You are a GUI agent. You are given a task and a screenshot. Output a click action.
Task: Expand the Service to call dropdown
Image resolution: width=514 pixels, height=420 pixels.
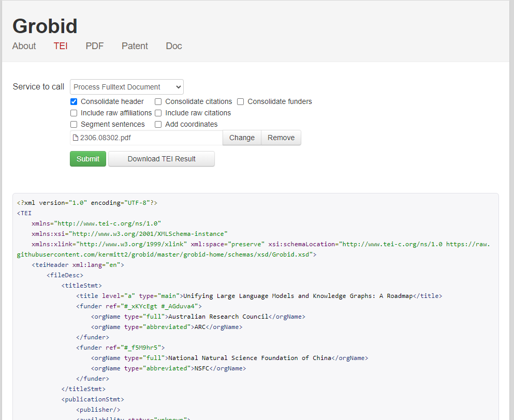point(127,87)
